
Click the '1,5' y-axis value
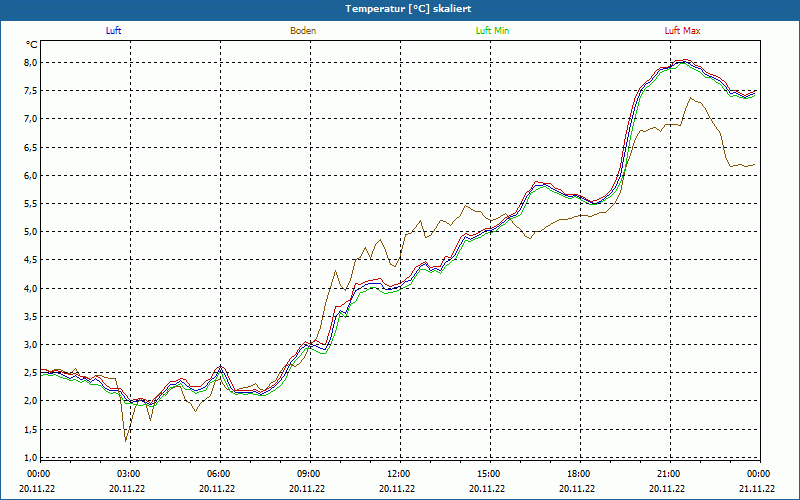pos(32,429)
